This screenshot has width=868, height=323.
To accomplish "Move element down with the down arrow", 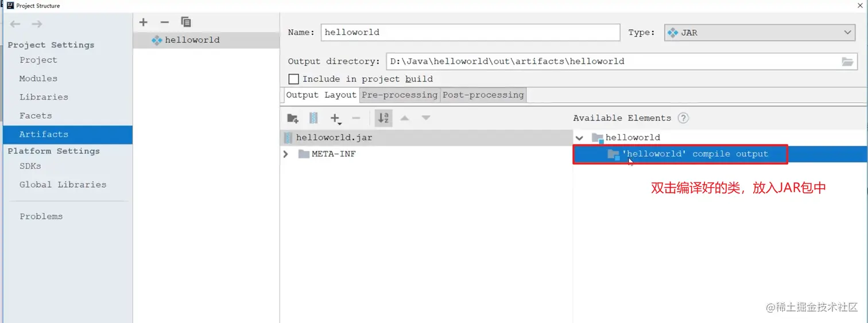I will pos(425,118).
